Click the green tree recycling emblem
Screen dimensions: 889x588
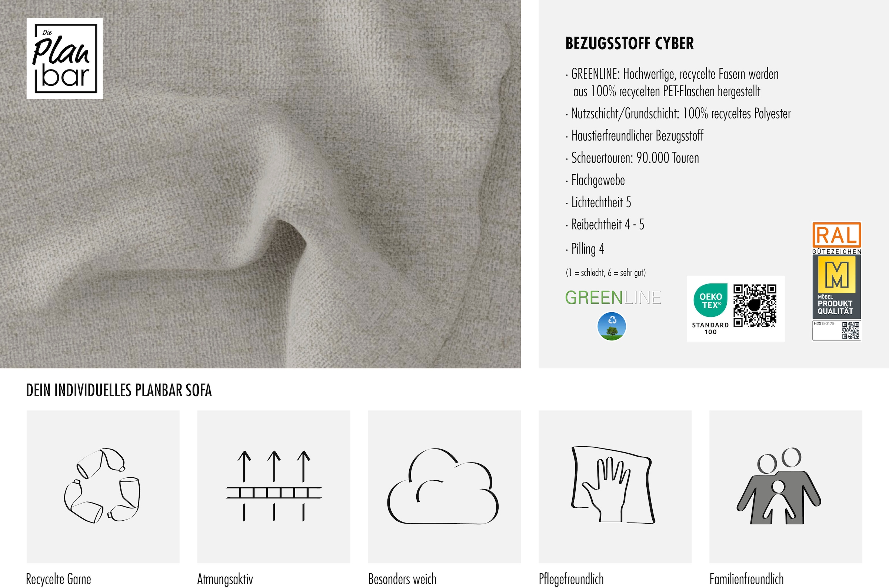click(x=612, y=327)
